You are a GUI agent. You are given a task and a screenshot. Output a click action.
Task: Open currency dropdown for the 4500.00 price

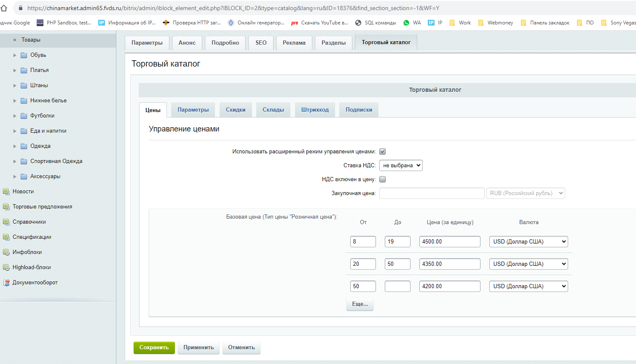click(529, 242)
